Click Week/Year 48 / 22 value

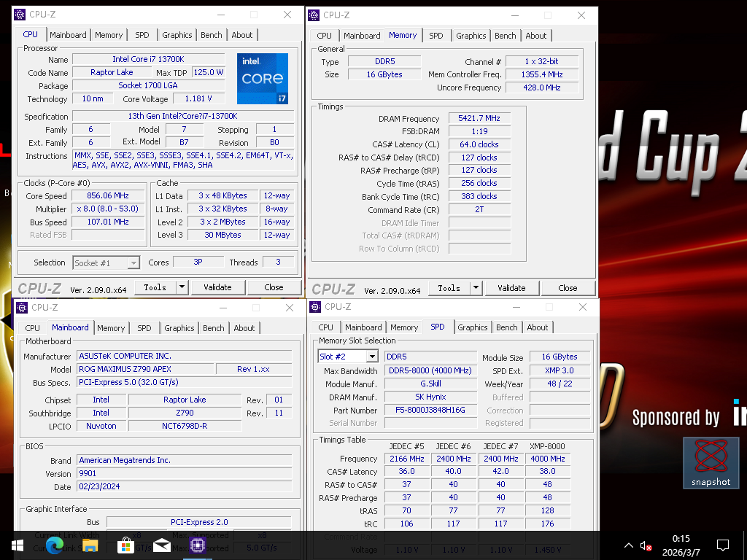[560, 384]
